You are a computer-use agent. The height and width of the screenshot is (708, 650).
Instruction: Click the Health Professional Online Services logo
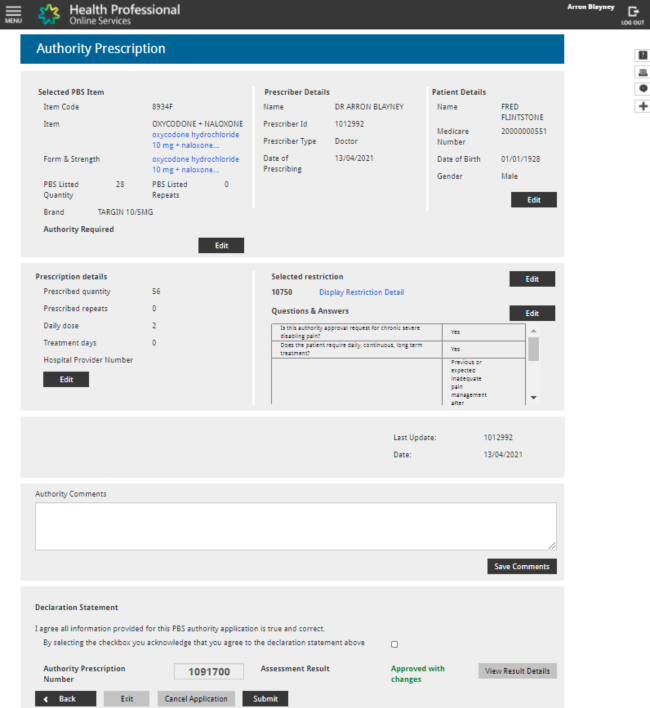tap(109, 14)
